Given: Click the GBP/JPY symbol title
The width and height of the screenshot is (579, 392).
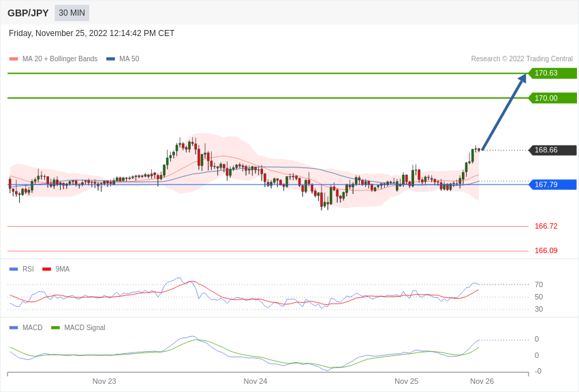Looking at the screenshot, I should coord(28,13).
